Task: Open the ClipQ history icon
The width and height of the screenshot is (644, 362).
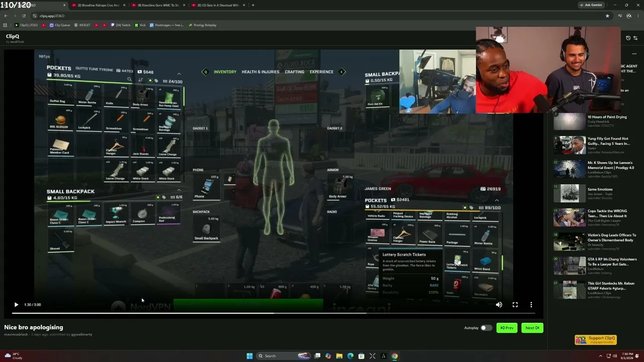Action: (628, 38)
